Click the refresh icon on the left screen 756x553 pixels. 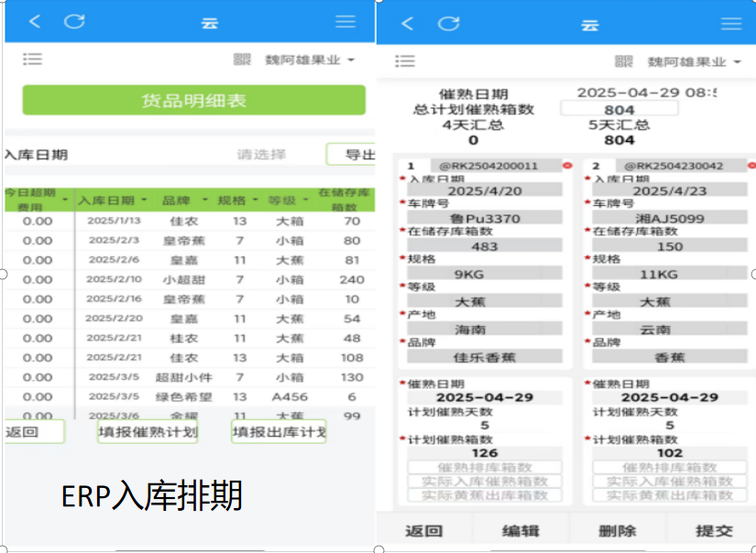[x=74, y=22]
